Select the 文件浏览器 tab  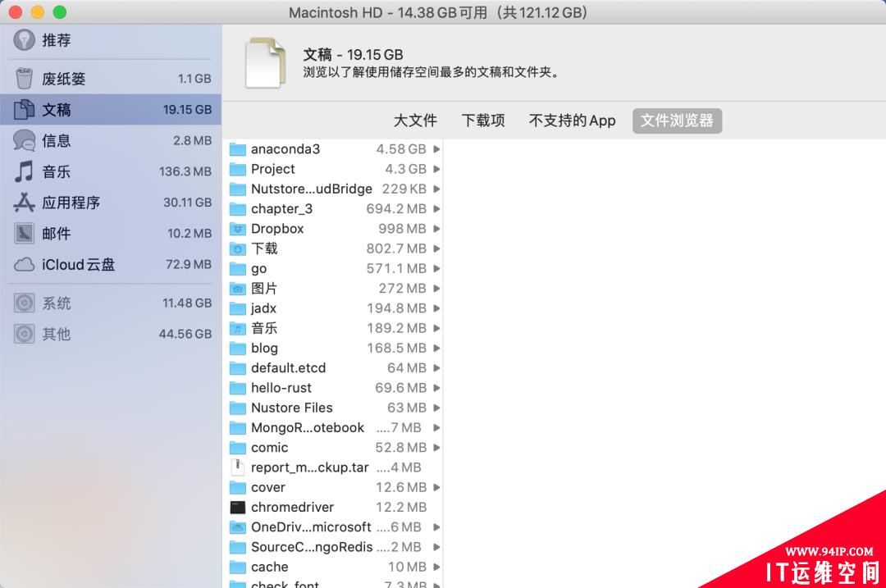pos(677,121)
